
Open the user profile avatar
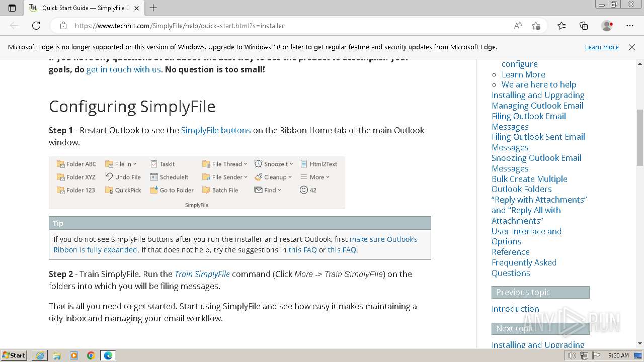(x=607, y=26)
